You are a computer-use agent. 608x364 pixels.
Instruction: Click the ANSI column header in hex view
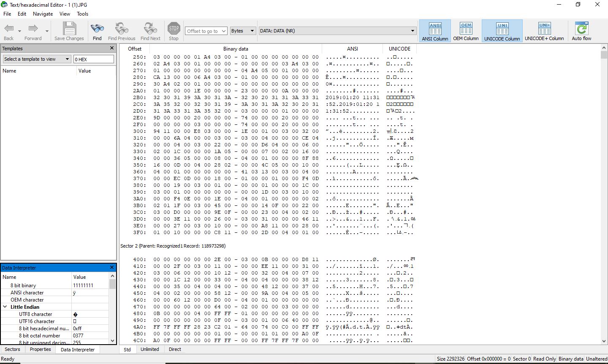coord(353,49)
